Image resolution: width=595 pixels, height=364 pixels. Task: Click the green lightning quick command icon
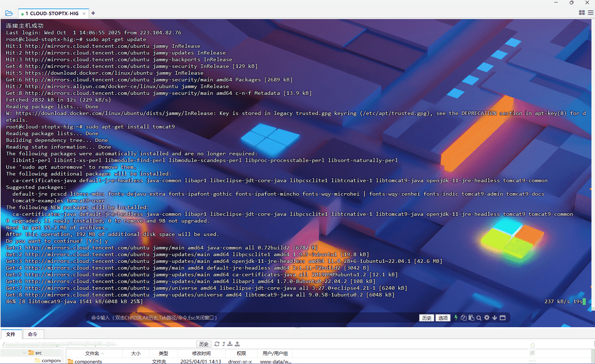point(456,318)
